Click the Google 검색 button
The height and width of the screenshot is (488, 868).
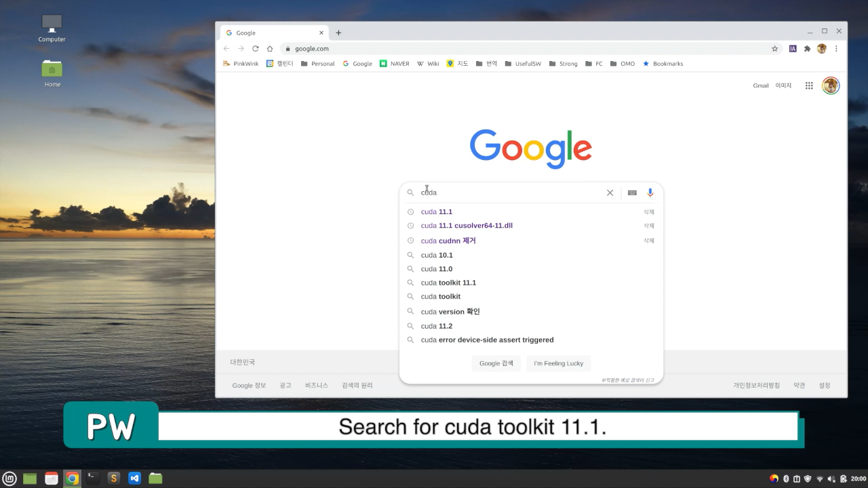pos(496,363)
